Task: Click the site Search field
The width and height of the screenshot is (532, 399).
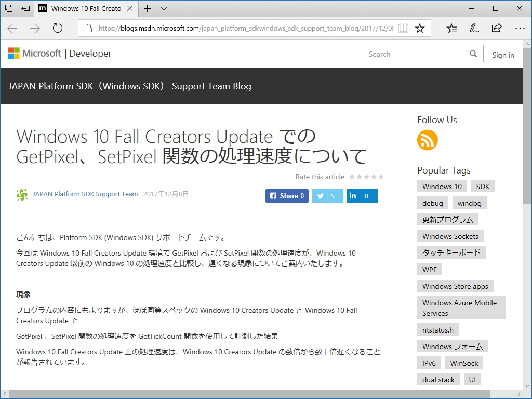Action: pyautogui.click(x=416, y=54)
